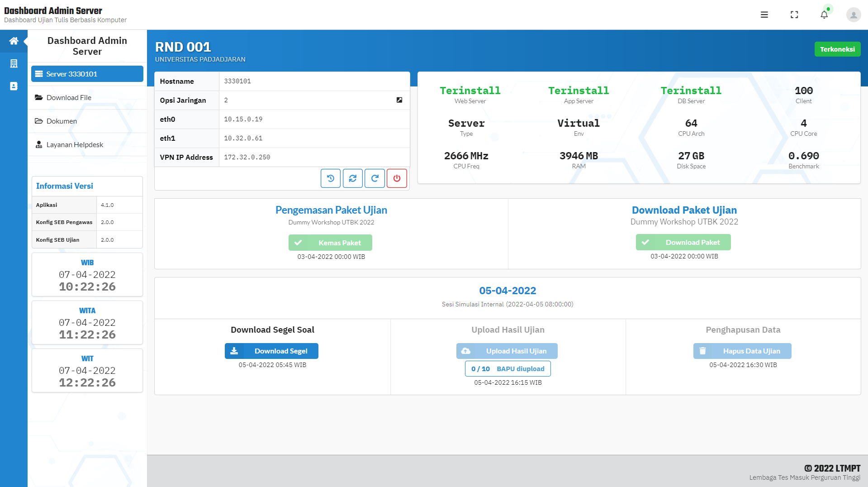Click the Sesi Simulasi Internal subtitle
Image resolution: width=868 pixels, height=487 pixels.
coord(508,304)
